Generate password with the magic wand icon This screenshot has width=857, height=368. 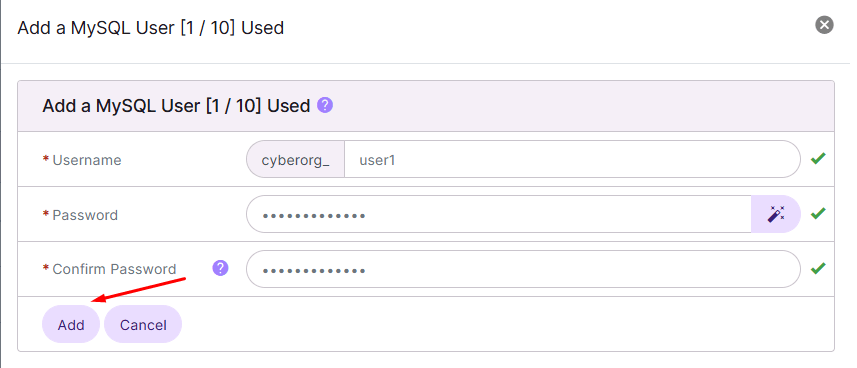tap(776, 214)
